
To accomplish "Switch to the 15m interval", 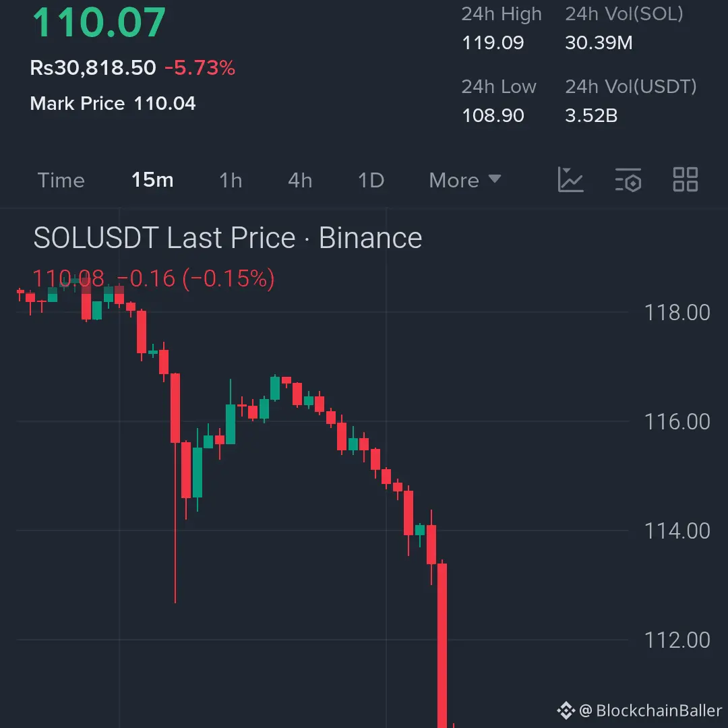I will (152, 180).
